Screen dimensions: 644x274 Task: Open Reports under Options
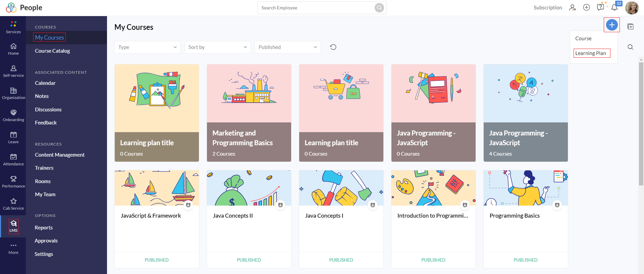tap(44, 228)
